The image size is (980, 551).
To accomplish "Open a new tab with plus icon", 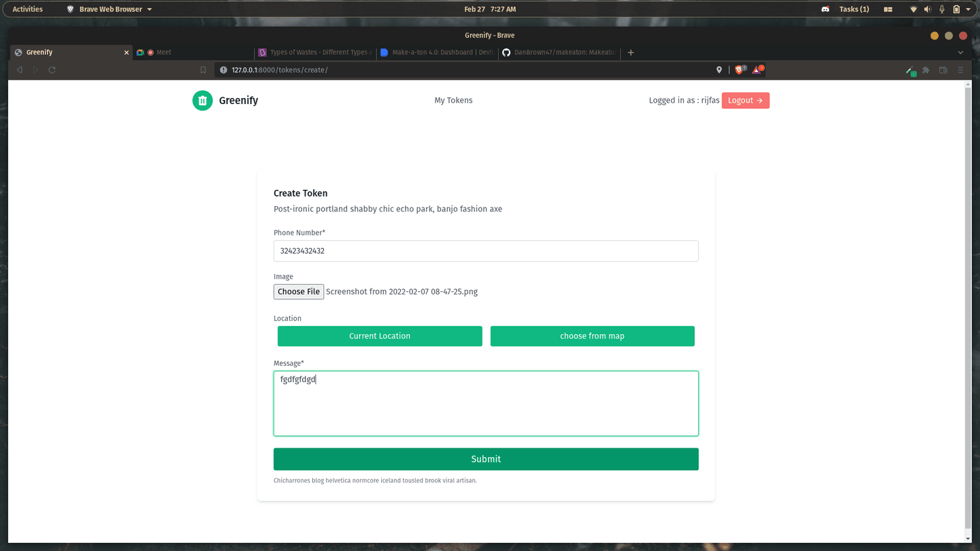I will [631, 52].
